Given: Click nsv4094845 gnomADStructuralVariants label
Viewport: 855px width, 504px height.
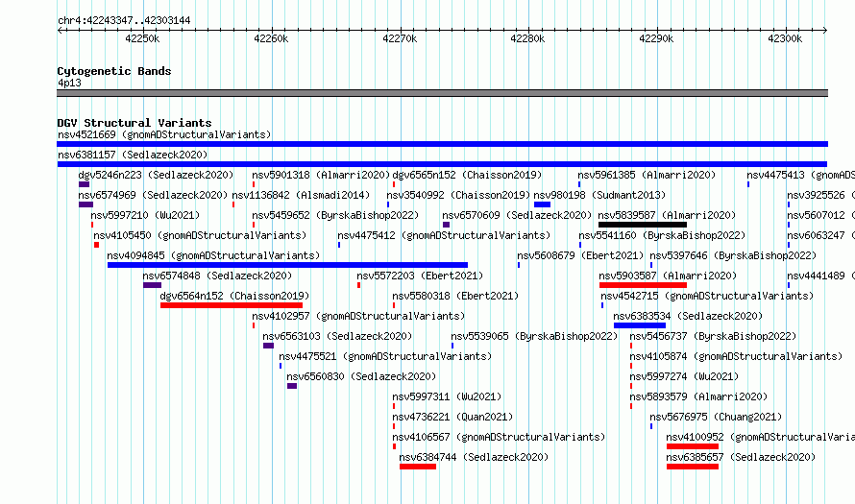Looking at the screenshot, I should 213,255.
